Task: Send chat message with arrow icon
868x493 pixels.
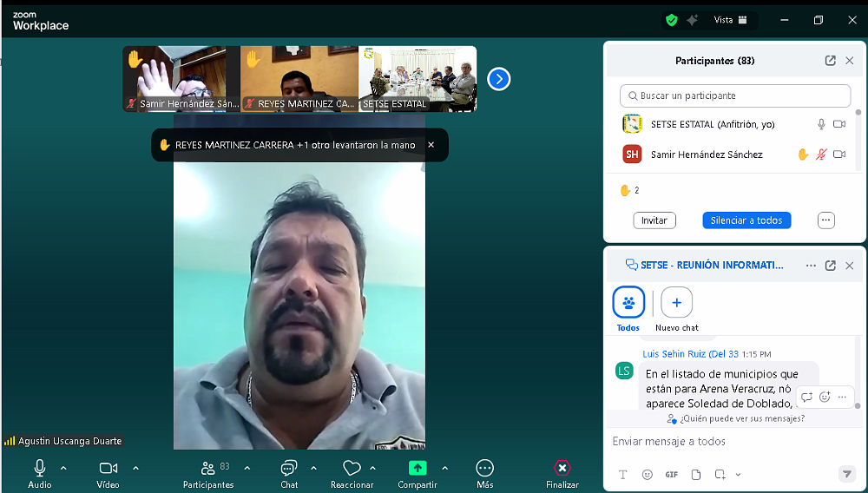Action: click(846, 474)
